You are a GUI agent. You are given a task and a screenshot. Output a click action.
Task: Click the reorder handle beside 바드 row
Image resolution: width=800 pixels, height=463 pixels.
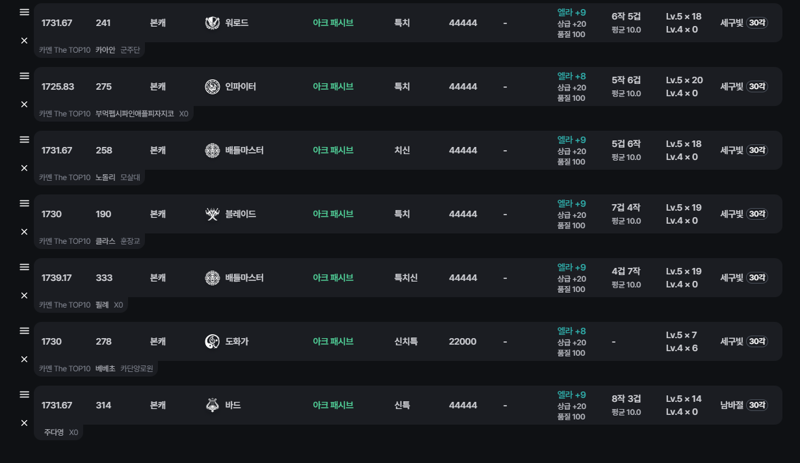click(24, 395)
